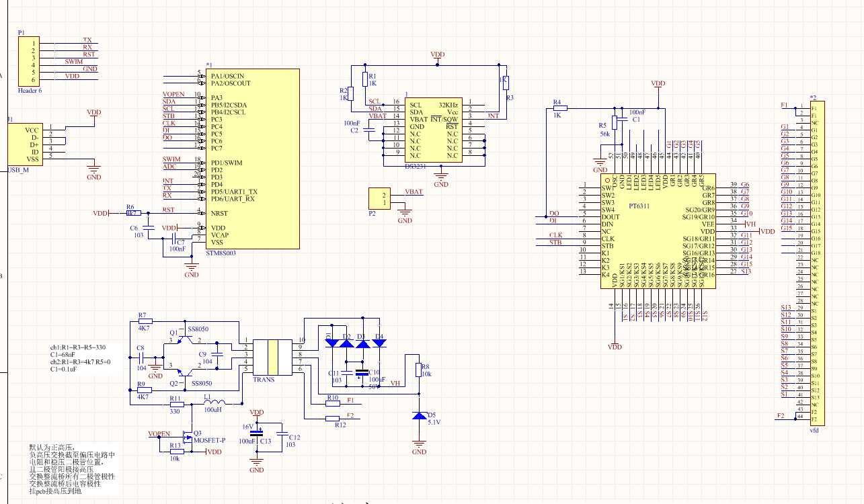Viewport: 864px width, 504px height.
Task: Select the DS3231 RTC chip
Action: point(434,132)
